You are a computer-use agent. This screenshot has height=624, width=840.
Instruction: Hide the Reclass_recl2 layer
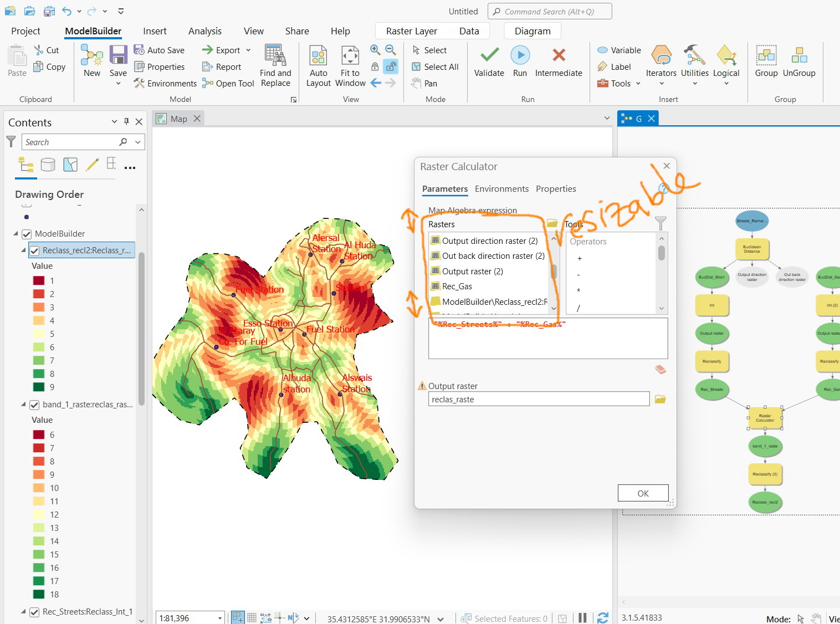pos(35,250)
